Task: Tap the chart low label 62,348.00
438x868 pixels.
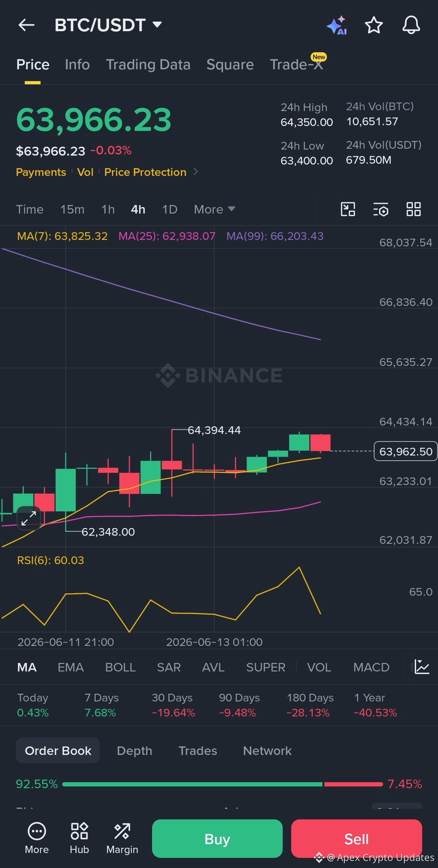Action: pyautogui.click(x=108, y=532)
